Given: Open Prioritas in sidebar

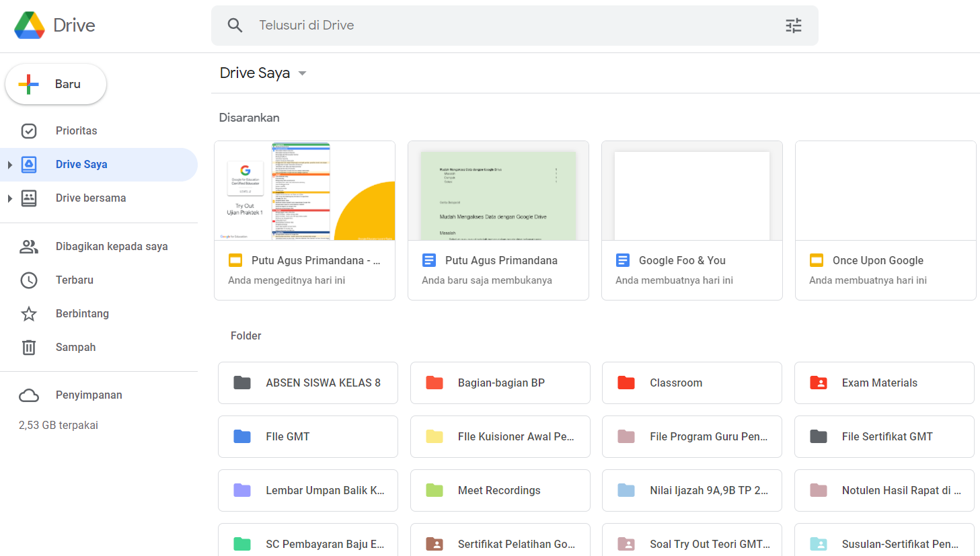Looking at the screenshot, I should point(99,130).
